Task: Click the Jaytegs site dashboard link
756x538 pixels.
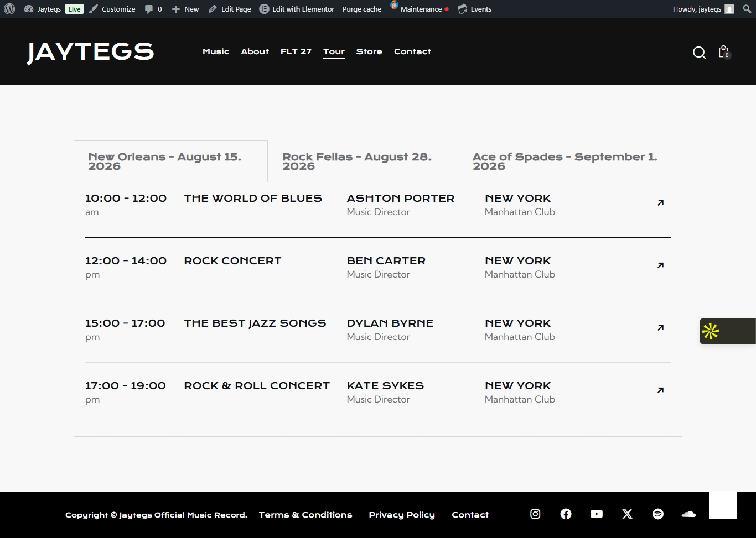Action: [x=43, y=9]
